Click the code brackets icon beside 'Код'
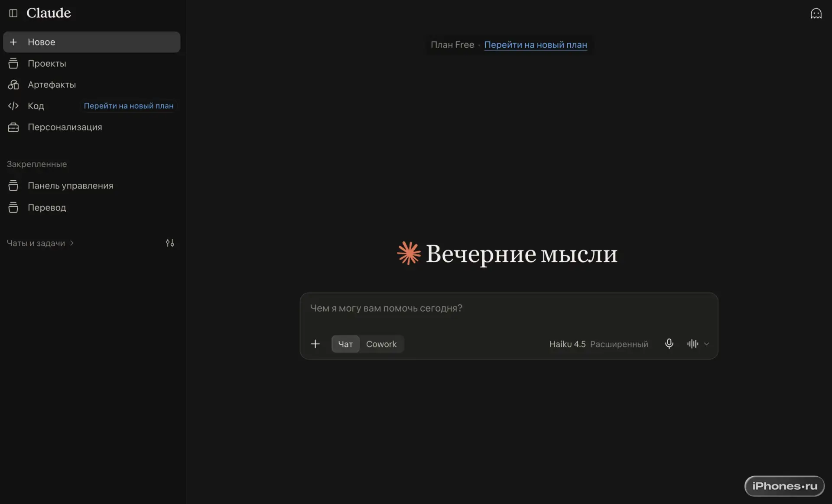 coord(13,106)
